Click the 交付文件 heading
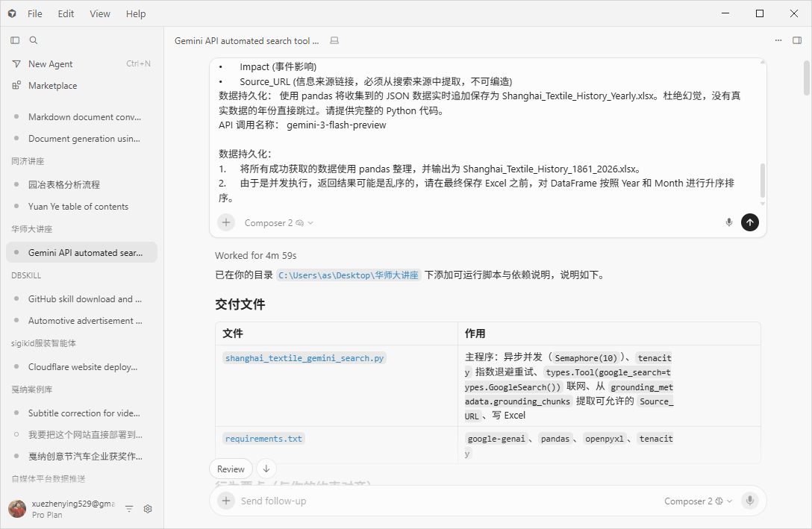Image resolution: width=812 pixels, height=529 pixels. [240, 304]
